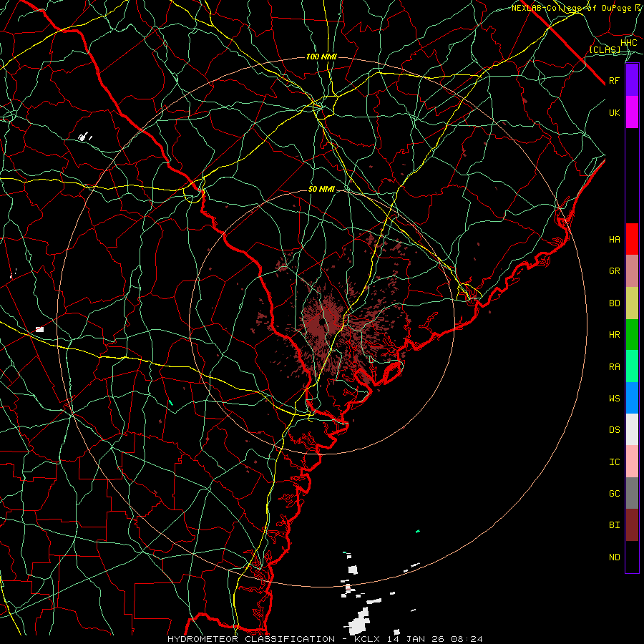The image size is (644, 644).
Task: Click the RA light green legend swatch
Action: [x=632, y=366]
